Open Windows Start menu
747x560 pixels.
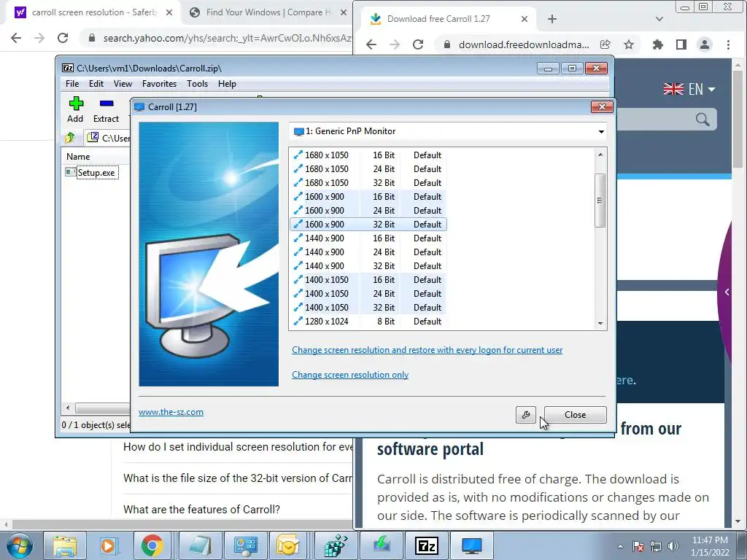click(19, 545)
